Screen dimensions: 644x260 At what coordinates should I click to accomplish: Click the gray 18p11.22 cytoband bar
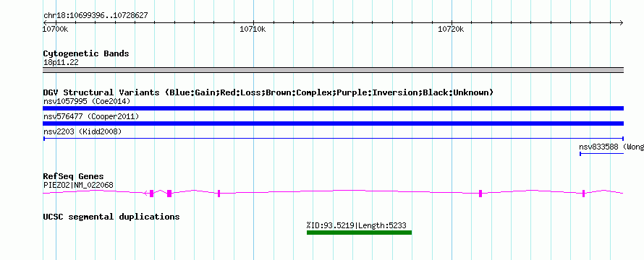pyautogui.click(x=333, y=70)
